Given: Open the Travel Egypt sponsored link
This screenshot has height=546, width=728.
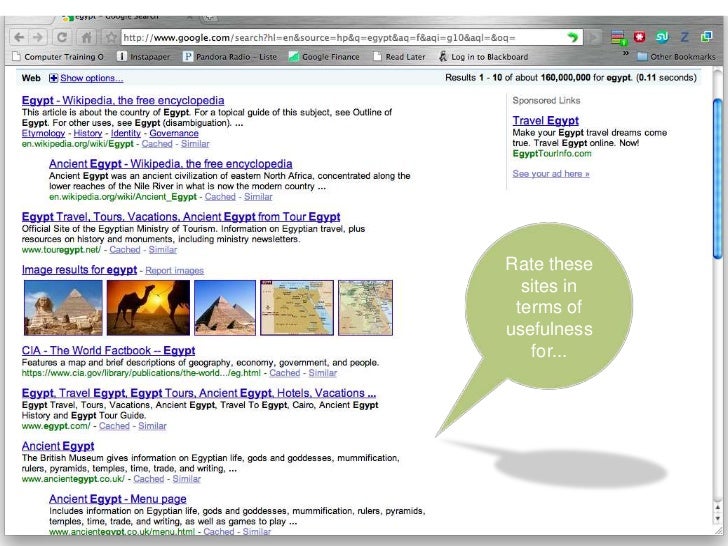Looking at the screenshot, I should point(546,121).
